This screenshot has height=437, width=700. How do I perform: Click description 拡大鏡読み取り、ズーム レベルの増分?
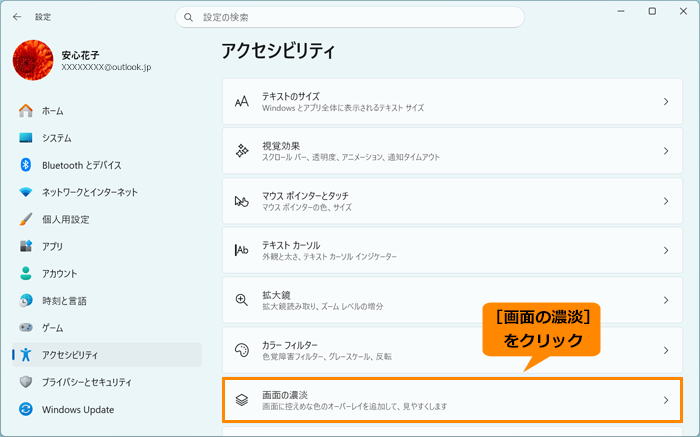pyautogui.click(x=322, y=307)
